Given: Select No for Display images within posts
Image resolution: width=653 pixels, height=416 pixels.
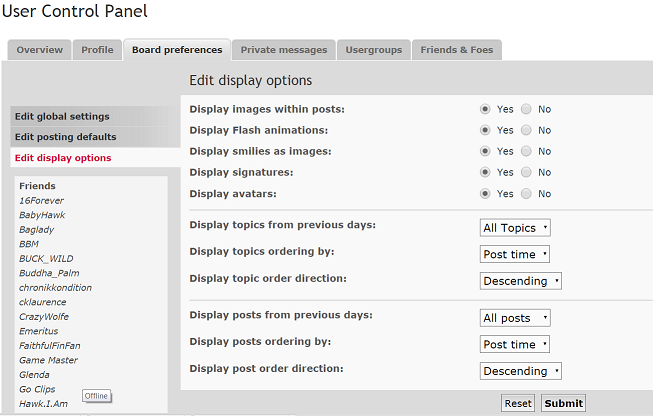Looking at the screenshot, I should (x=526, y=109).
